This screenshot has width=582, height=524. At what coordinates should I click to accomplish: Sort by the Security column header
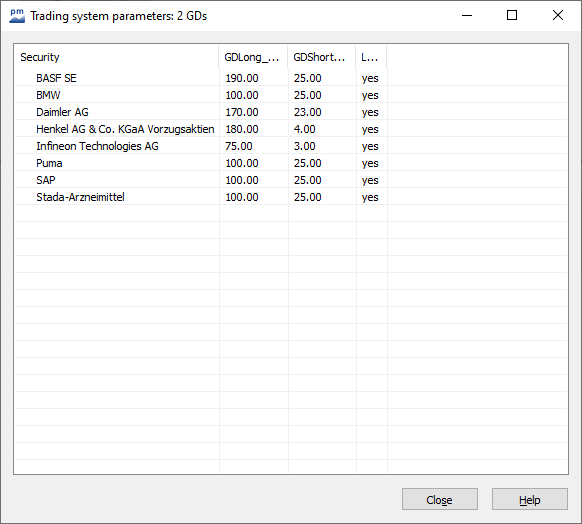click(x=117, y=57)
